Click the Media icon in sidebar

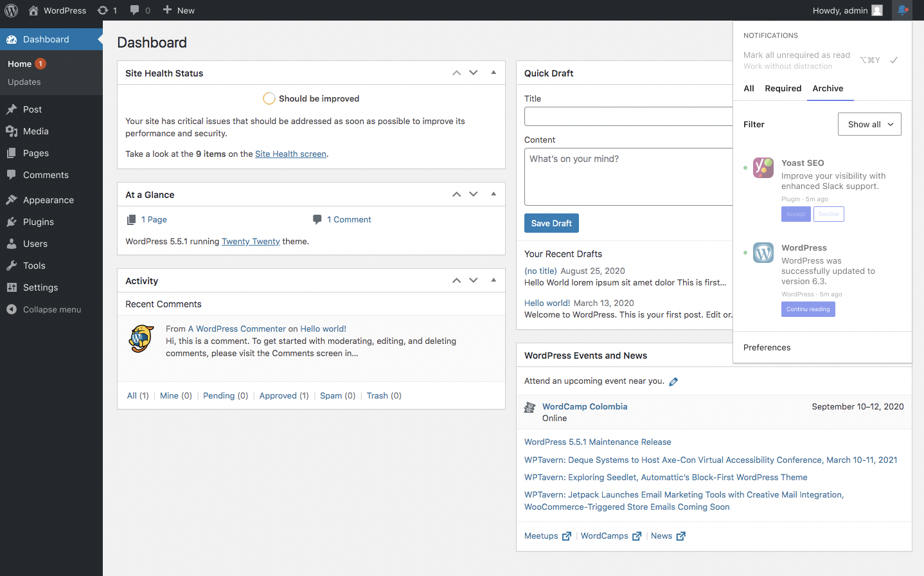(x=12, y=131)
